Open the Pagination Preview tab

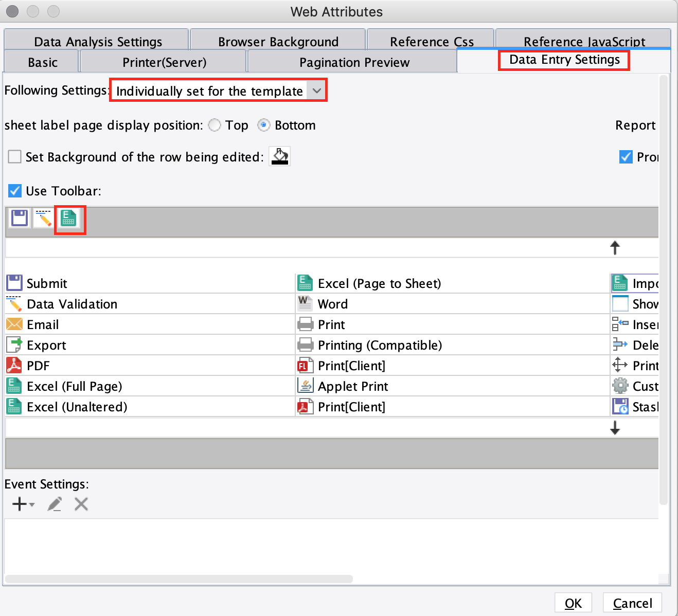pyautogui.click(x=353, y=62)
